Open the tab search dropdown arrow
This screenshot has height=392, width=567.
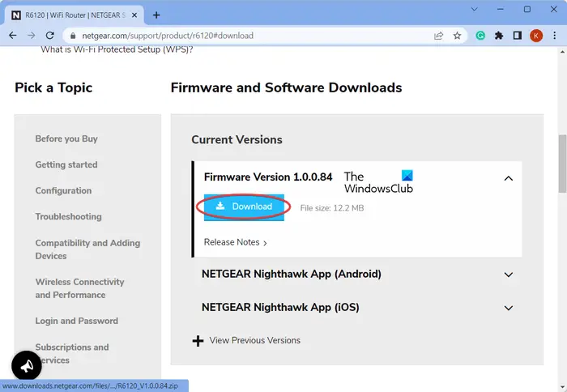pyautogui.click(x=474, y=9)
